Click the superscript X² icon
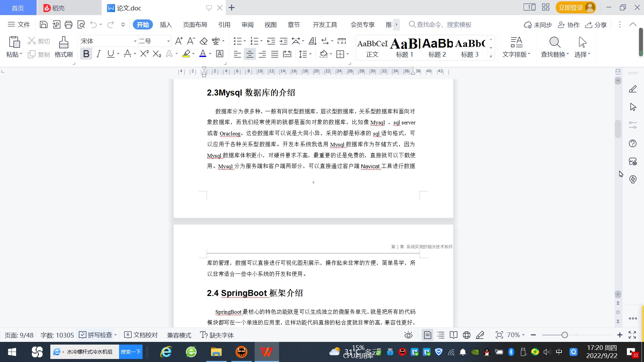644x362 pixels. click(144, 54)
